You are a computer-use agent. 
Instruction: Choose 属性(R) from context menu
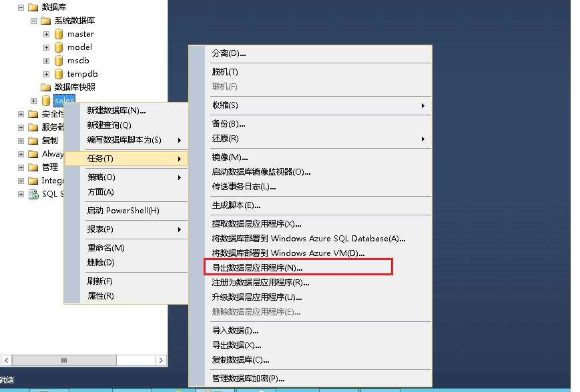point(126,296)
